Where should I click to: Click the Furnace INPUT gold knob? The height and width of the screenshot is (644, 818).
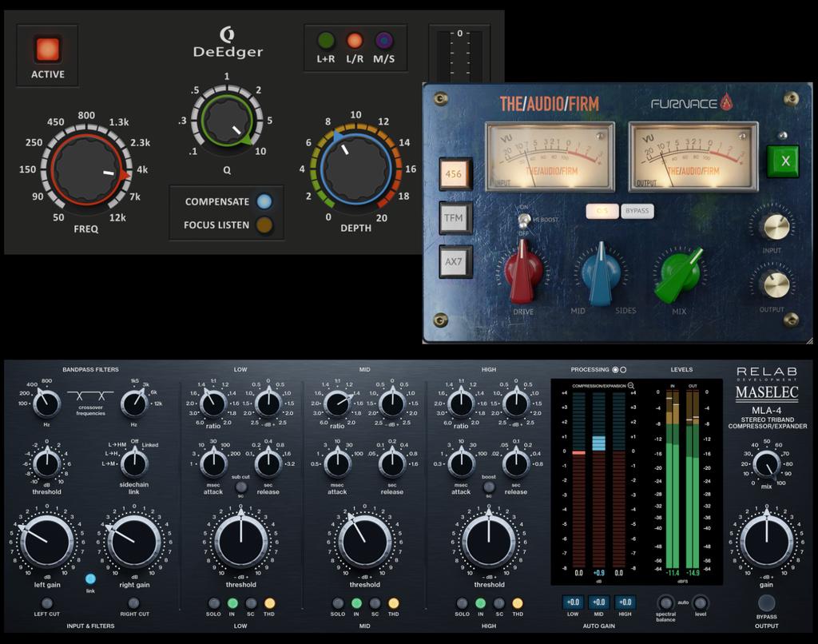point(776,227)
